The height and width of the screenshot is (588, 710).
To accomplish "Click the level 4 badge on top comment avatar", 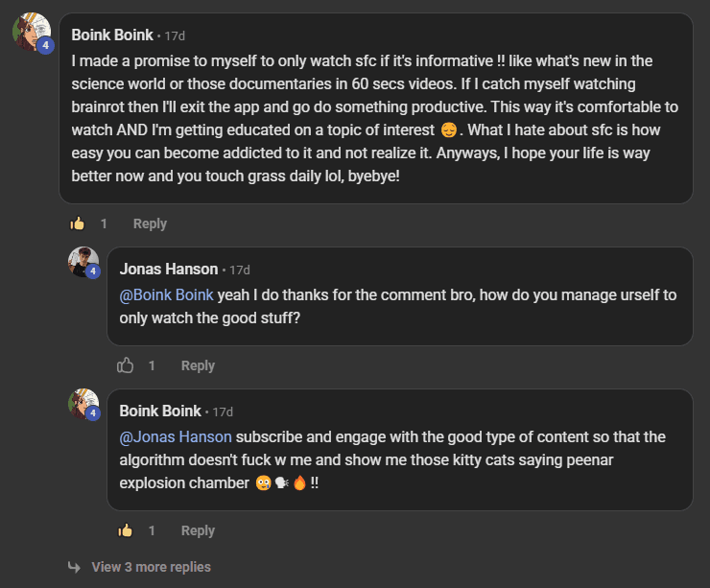I will pos(44,45).
